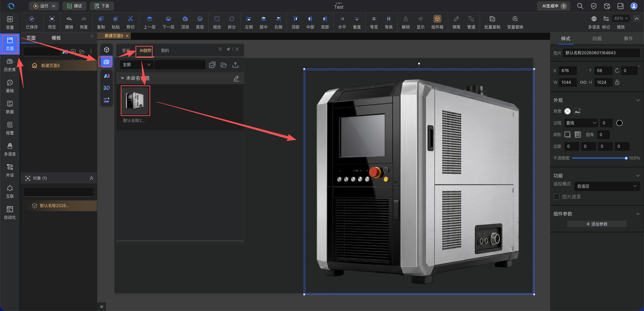The image size is (644, 311).
Task: Toggle the width-height ratio link lock
Action: click(583, 82)
